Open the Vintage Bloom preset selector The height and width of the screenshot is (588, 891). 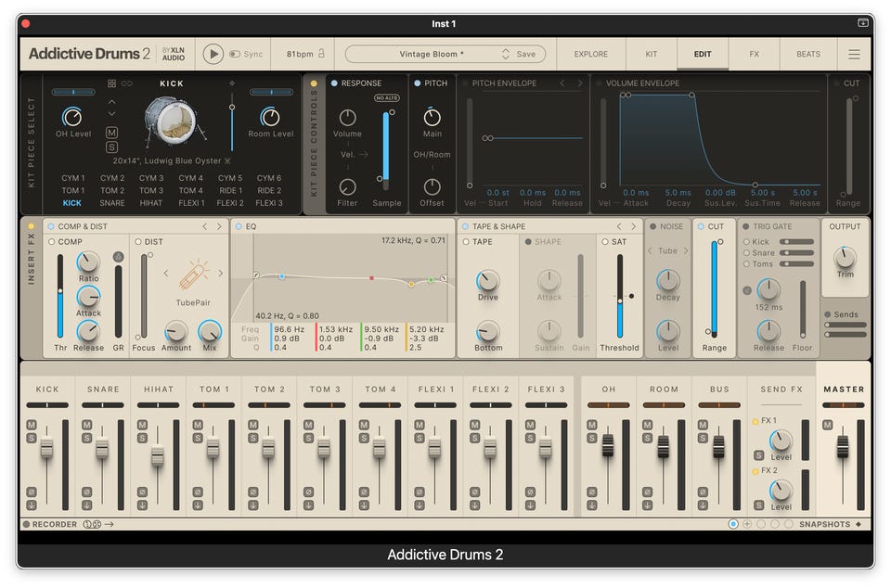coord(432,54)
